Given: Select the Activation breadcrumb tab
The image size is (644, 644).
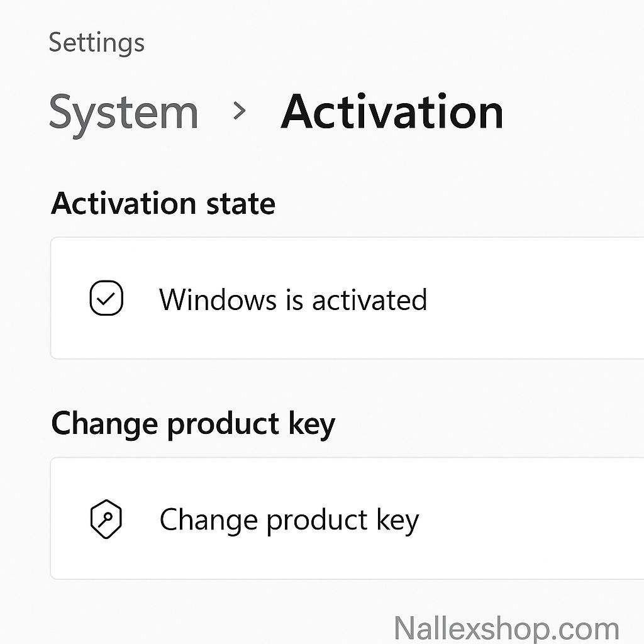Looking at the screenshot, I should click(x=392, y=112).
